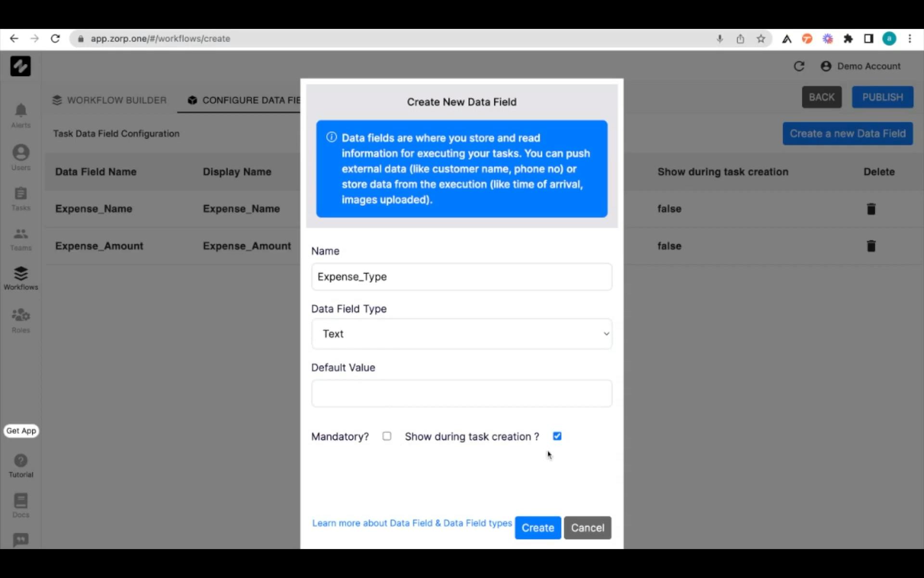The width and height of the screenshot is (924, 578).
Task: Switch to the Workflow Builder tab
Action: point(110,100)
